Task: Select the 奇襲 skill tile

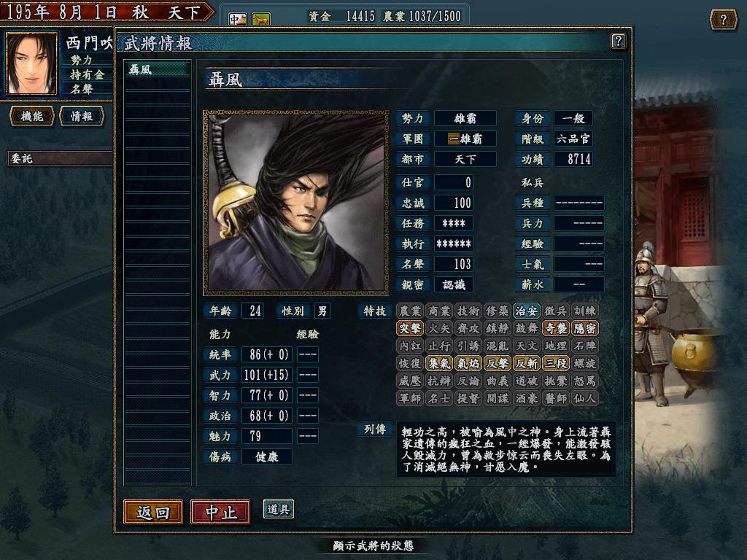Action: (x=555, y=328)
